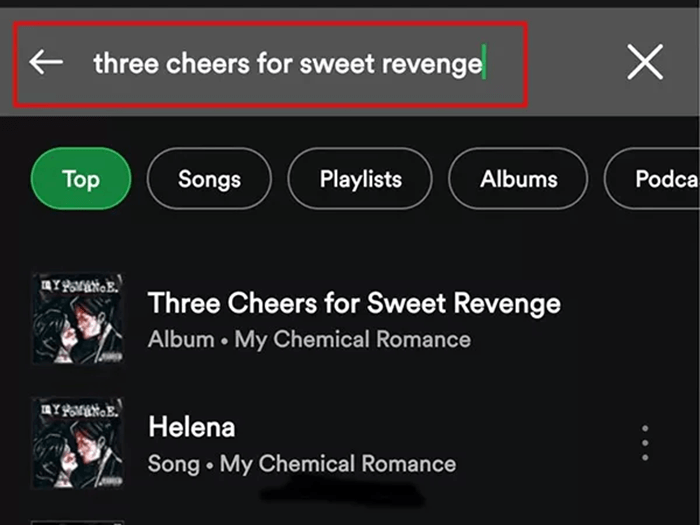Tap the partially visible third result thumbnail
The height and width of the screenshot is (525, 700).
tap(76, 521)
